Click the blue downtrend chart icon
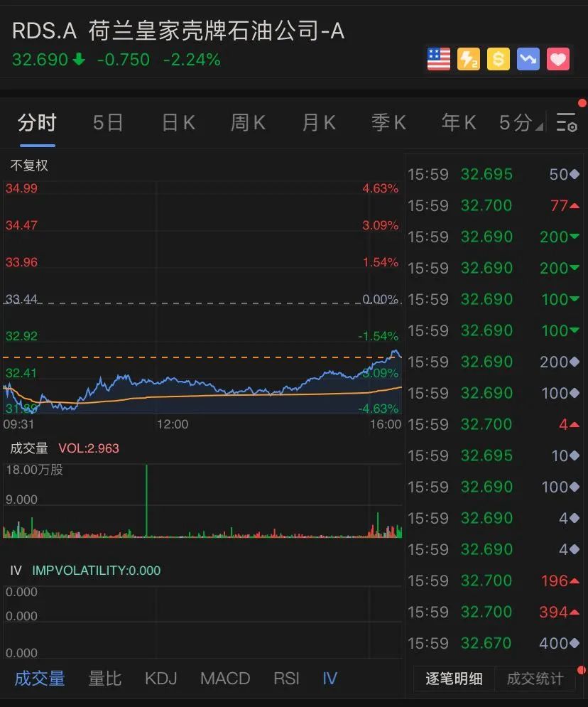The image size is (588, 707). pyautogui.click(x=528, y=59)
